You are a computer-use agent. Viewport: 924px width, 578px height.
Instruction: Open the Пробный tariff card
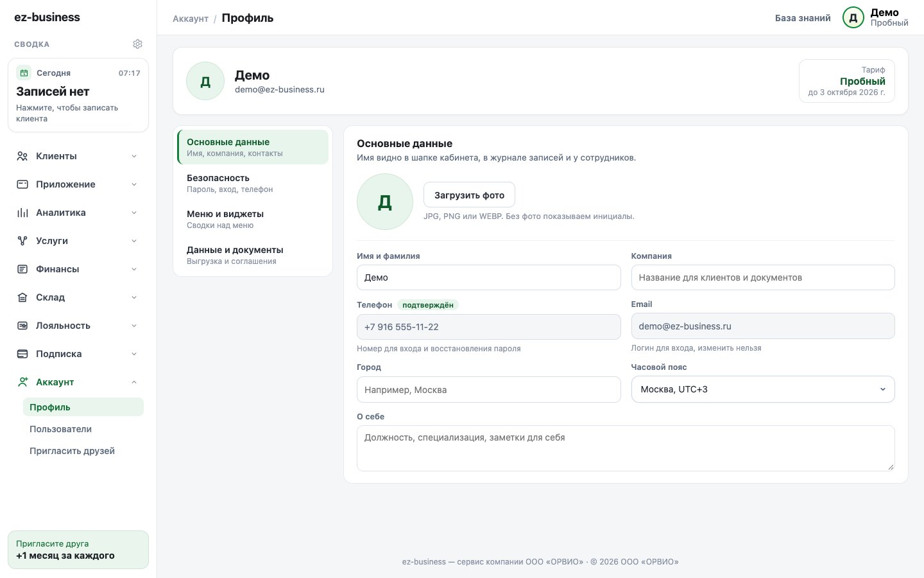click(x=847, y=81)
